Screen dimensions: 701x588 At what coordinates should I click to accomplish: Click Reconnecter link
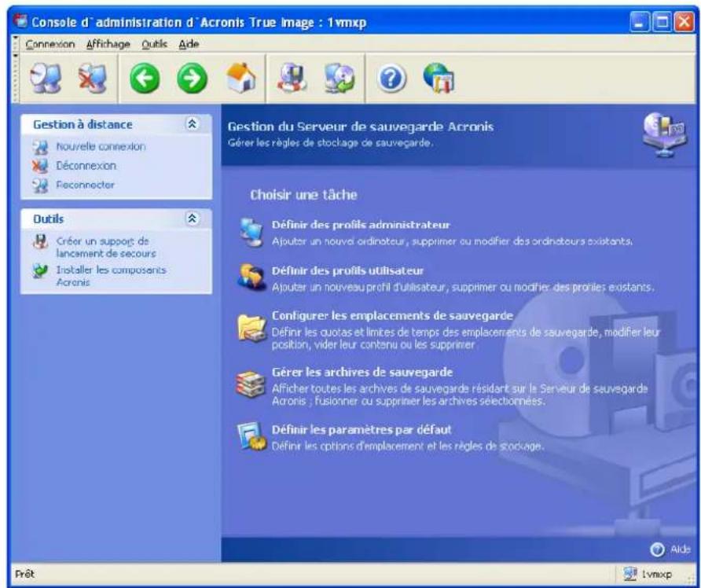85,185
